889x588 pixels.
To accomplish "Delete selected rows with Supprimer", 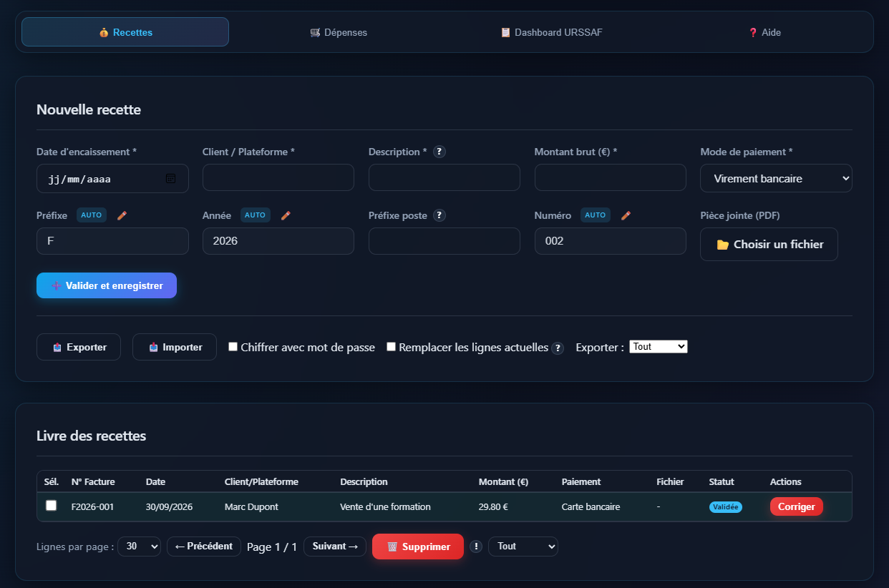I will [x=418, y=547].
